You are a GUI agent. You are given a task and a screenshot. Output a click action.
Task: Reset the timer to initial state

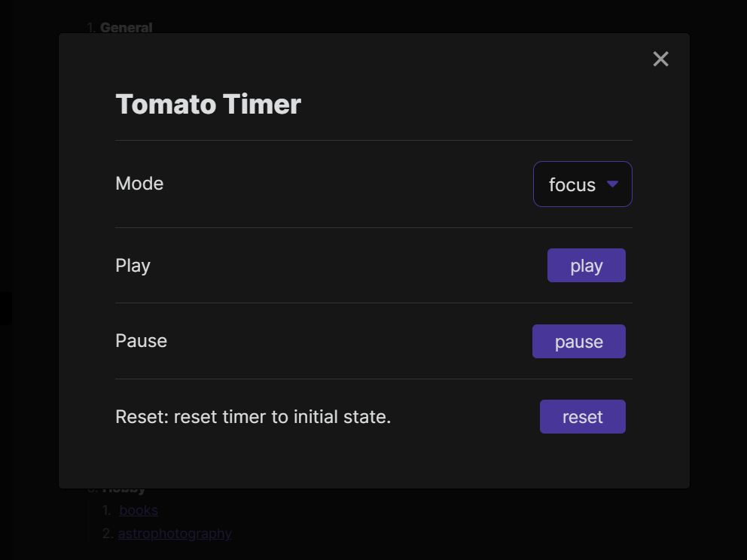click(582, 416)
